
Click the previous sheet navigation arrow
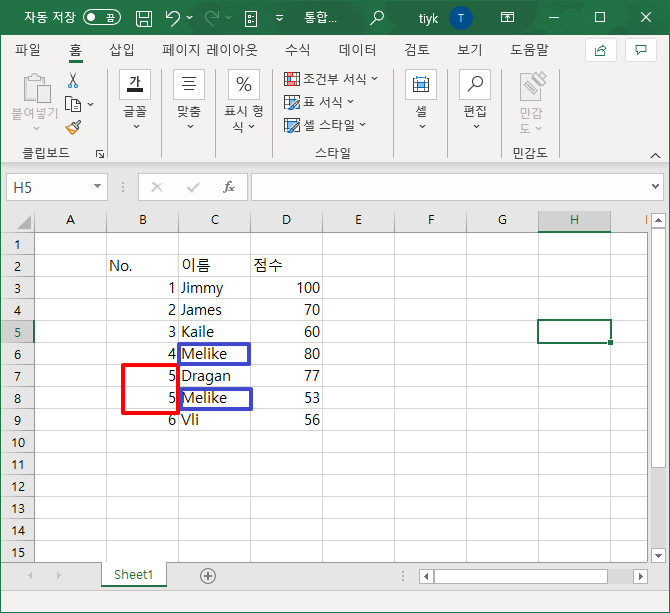[x=30, y=576]
